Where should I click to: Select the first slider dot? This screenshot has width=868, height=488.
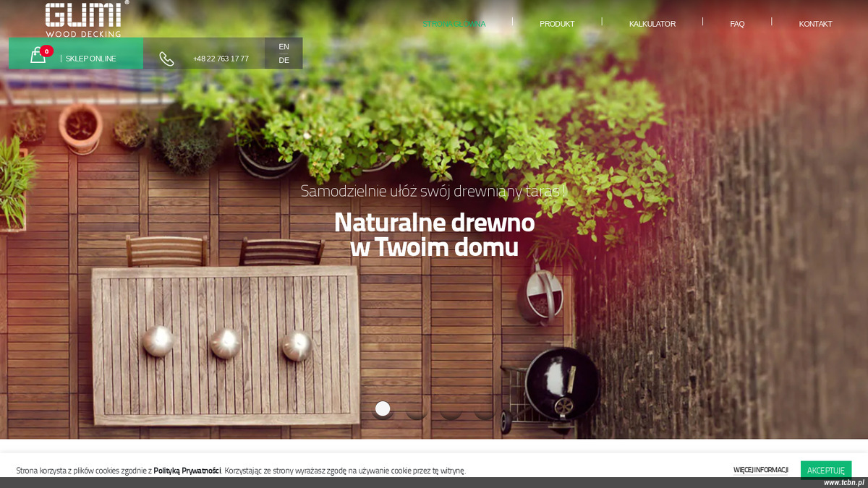point(383,408)
